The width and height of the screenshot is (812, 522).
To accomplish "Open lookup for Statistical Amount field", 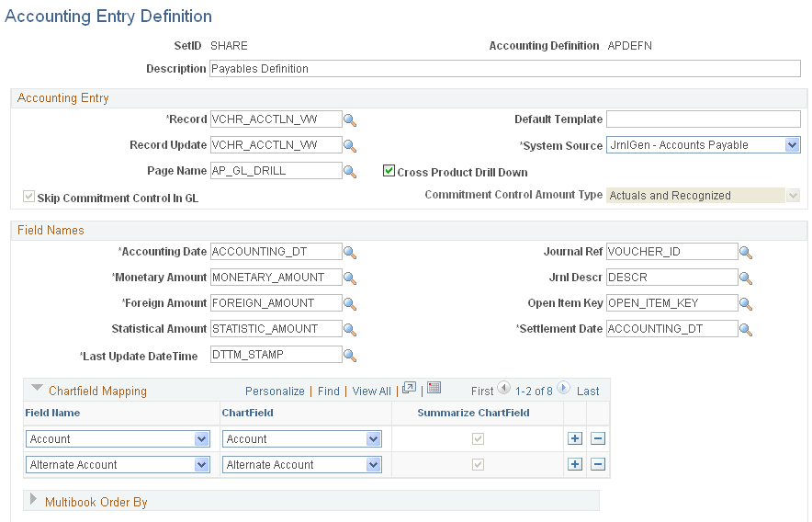I will coord(350,330).
